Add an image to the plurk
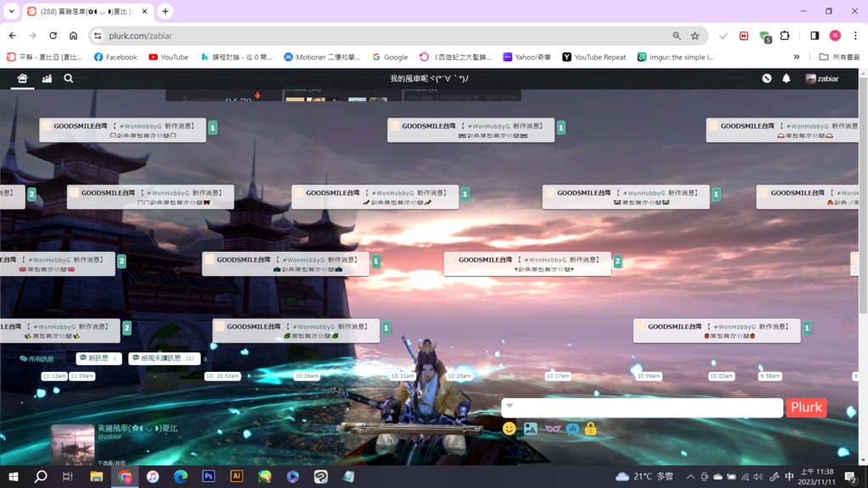 (531, 428)
